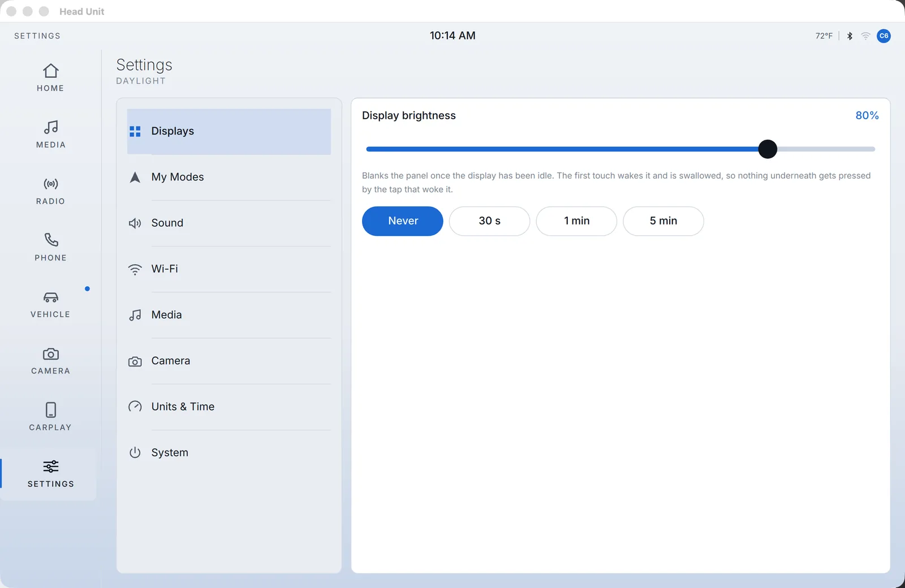
Task: Click the Display brightness slider handle
Action: pos(768,149)
